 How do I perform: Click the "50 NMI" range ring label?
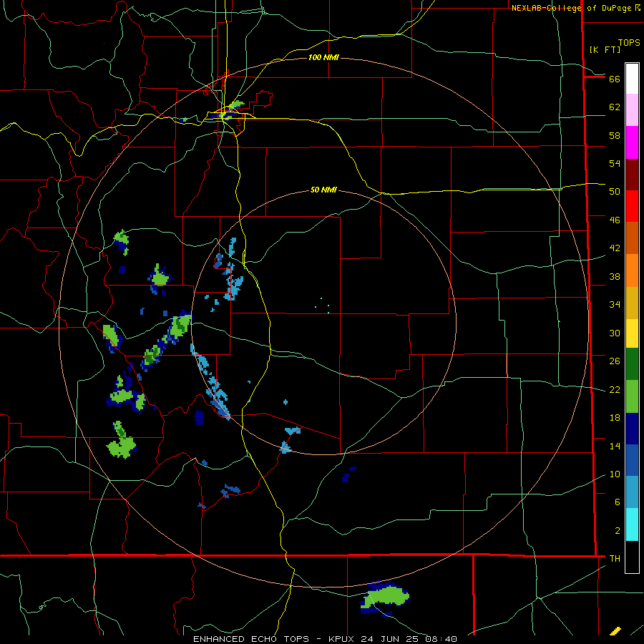323,190
